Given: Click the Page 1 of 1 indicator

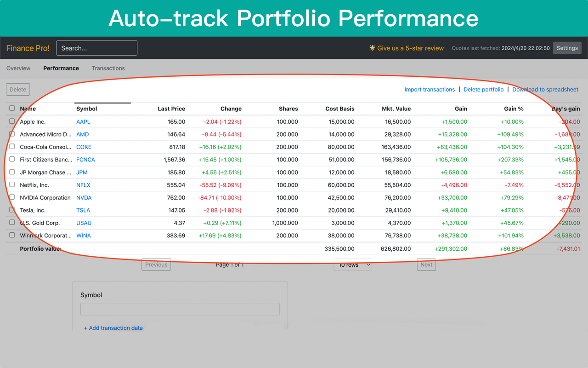Looking at the screenshot, I should 230,264.
